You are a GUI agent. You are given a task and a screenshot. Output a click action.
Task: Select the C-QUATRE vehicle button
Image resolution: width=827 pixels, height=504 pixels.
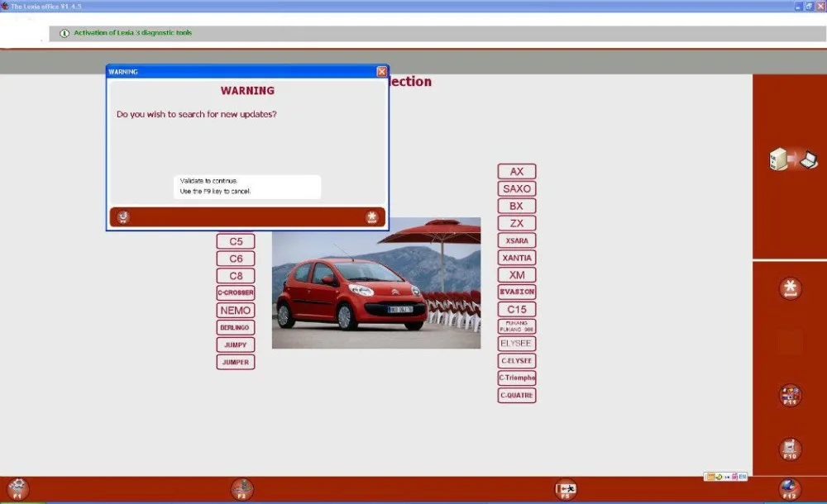pos(516,395)
